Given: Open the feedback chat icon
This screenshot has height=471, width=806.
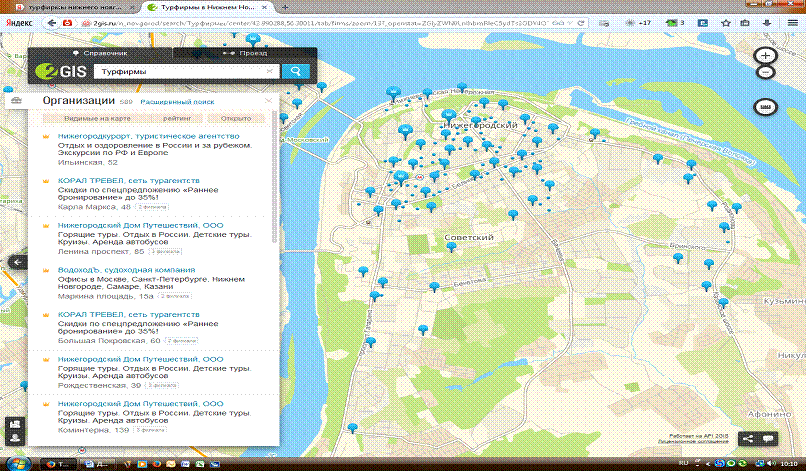Looking at the screenshot, I should point(768,438).
